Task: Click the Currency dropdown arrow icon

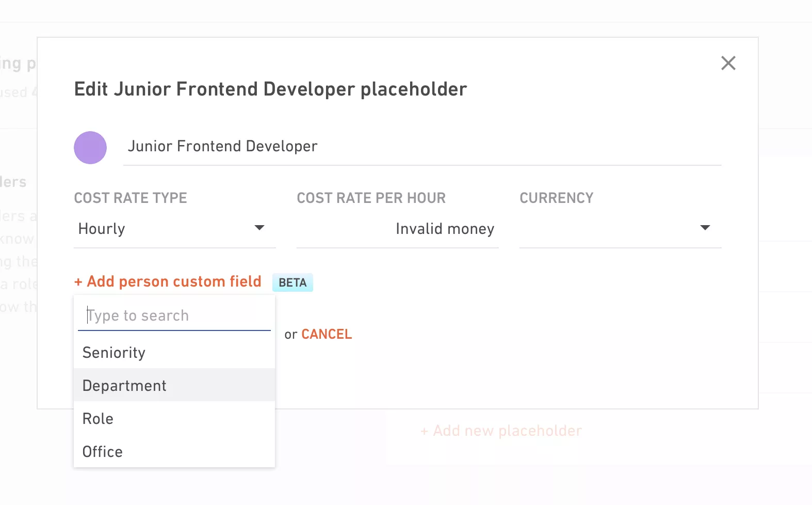Action: [x=705, y=228]
